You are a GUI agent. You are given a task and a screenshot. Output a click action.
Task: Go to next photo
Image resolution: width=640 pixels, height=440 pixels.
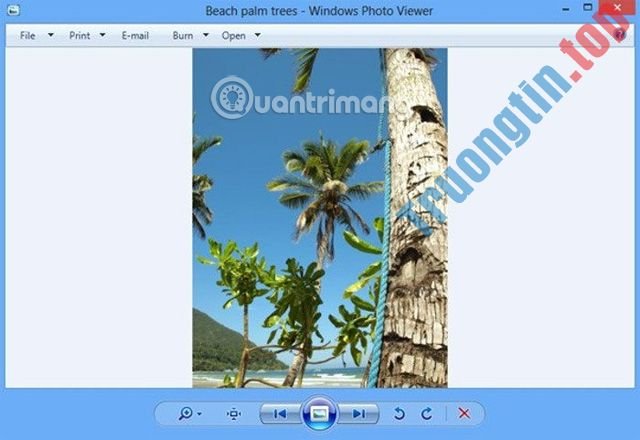pyautogui.click(x=359, y=414)
